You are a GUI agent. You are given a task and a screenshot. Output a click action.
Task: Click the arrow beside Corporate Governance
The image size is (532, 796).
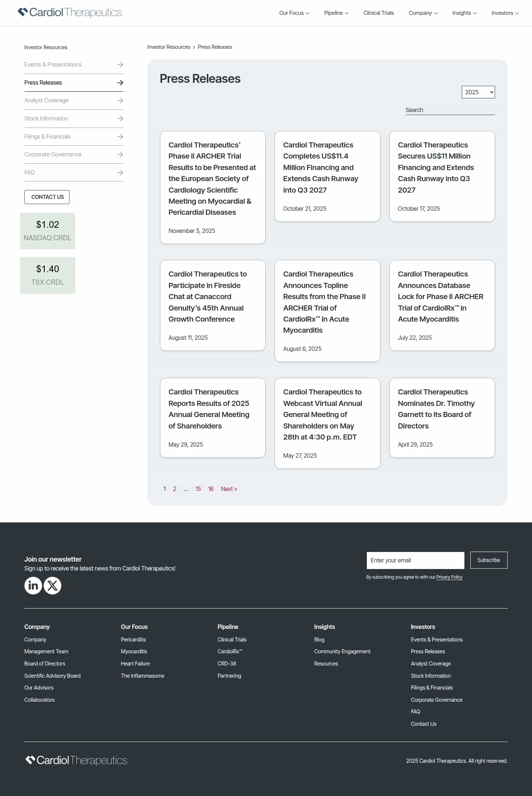click(x=120, y=155)
